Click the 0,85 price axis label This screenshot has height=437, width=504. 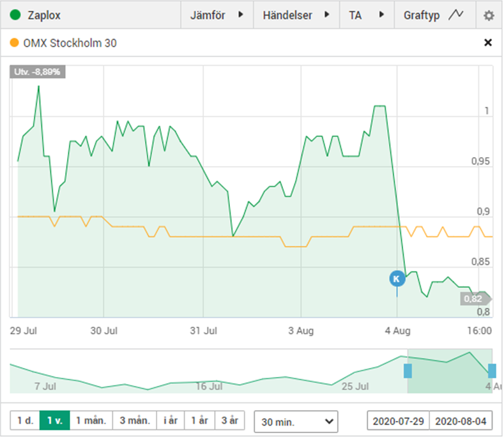click(x=480, y=261)
